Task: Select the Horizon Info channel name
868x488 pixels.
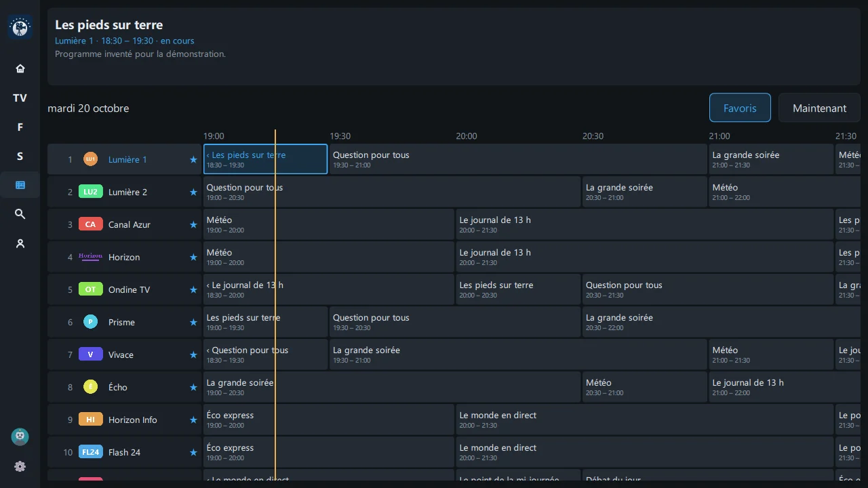Action: point(133,420)
